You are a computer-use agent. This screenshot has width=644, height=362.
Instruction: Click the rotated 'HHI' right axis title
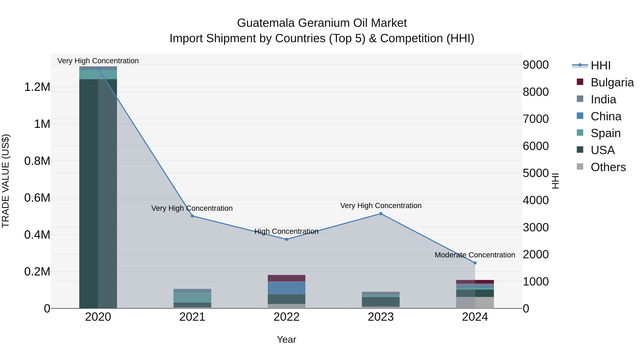[555, 181]
